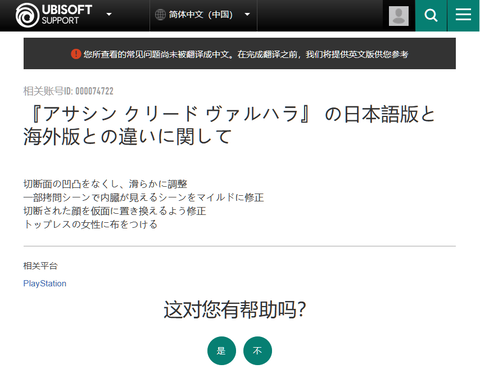Click the article title about アサシン クリード ヴァルハラ
Viewport: 480px width, 373px height.
[x=229, y=125]
